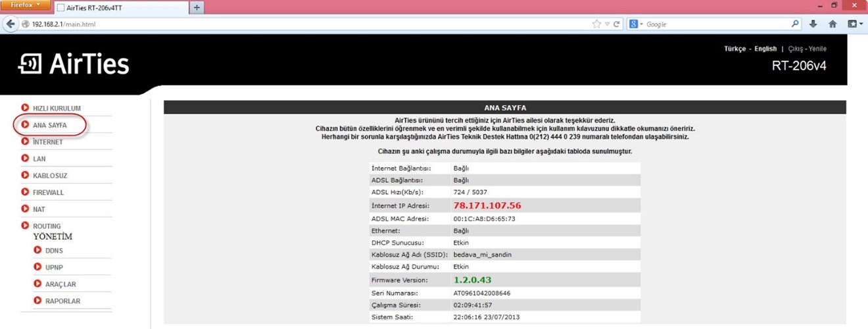Go to the Firefox home page icon
Image resolution: width=868 pixels, height=329 pixels.
click(832, 24)
